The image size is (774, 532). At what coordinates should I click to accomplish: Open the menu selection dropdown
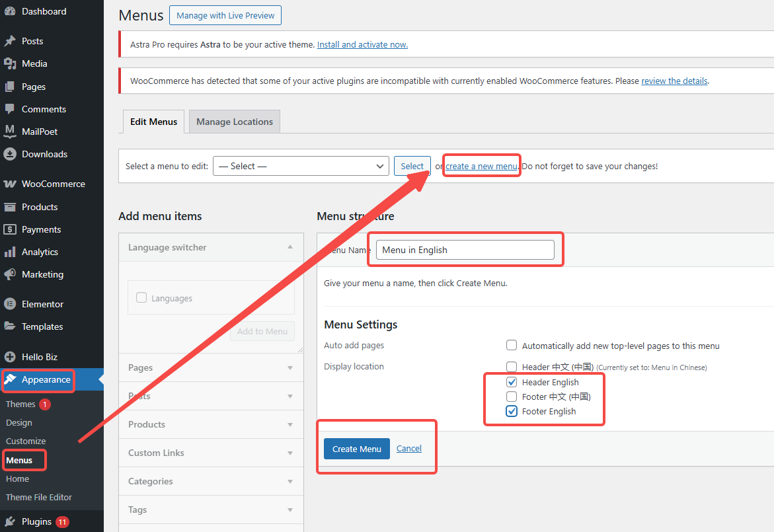point(301,166)
